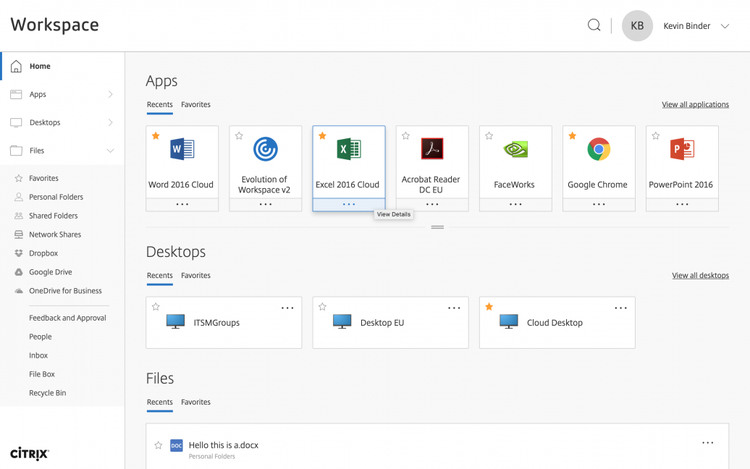750x469 pixels.
Task: Launch Evolution of Workspace v2 icon
Action: 265,149
